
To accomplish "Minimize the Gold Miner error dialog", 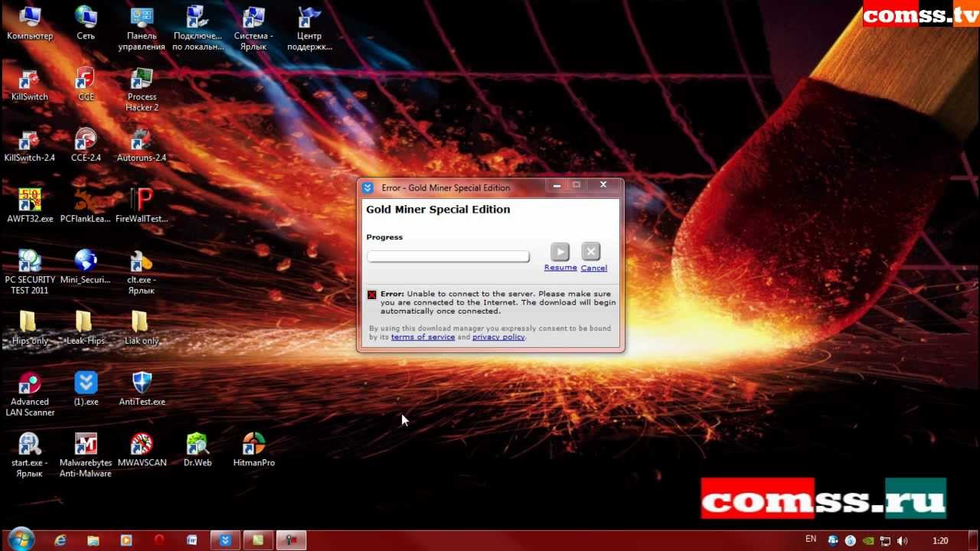I will (557, 185).
